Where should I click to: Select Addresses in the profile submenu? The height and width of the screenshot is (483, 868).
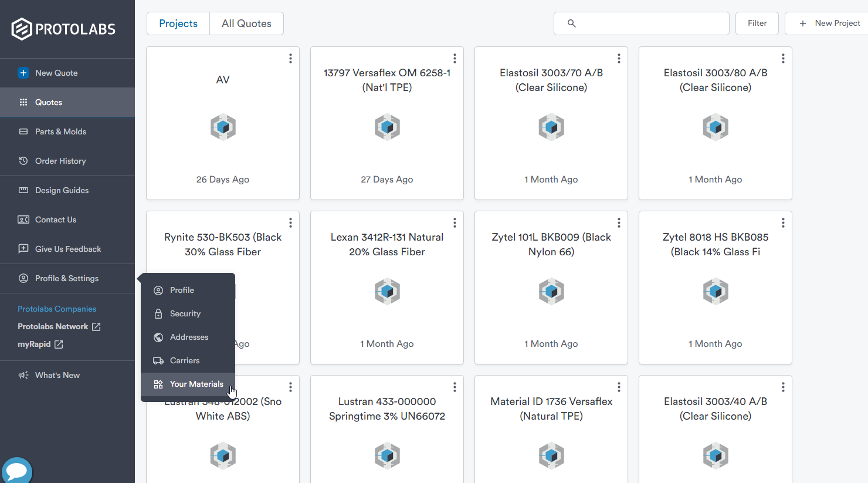(189, 337)
